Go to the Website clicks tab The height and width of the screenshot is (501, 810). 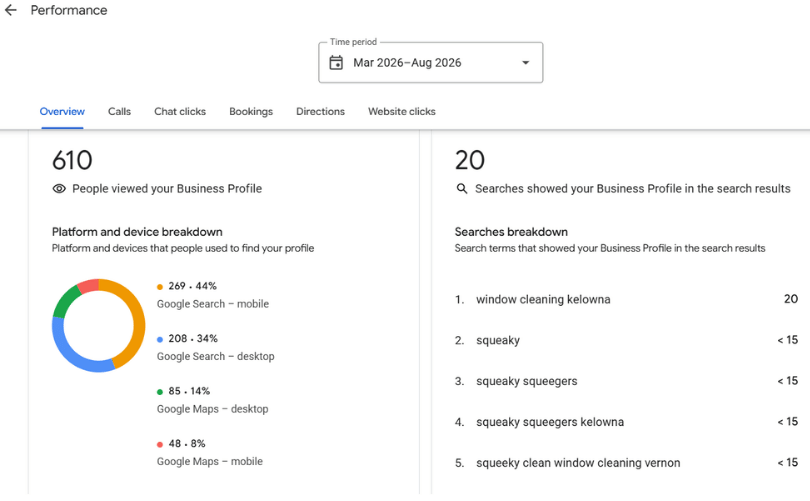point(402,112)
